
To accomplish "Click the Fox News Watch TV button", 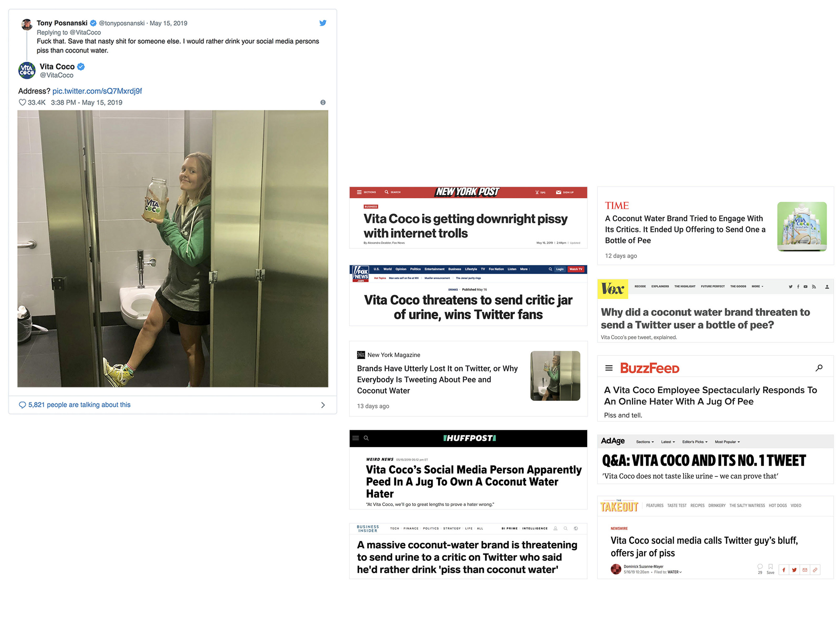I will click(575, 269).
